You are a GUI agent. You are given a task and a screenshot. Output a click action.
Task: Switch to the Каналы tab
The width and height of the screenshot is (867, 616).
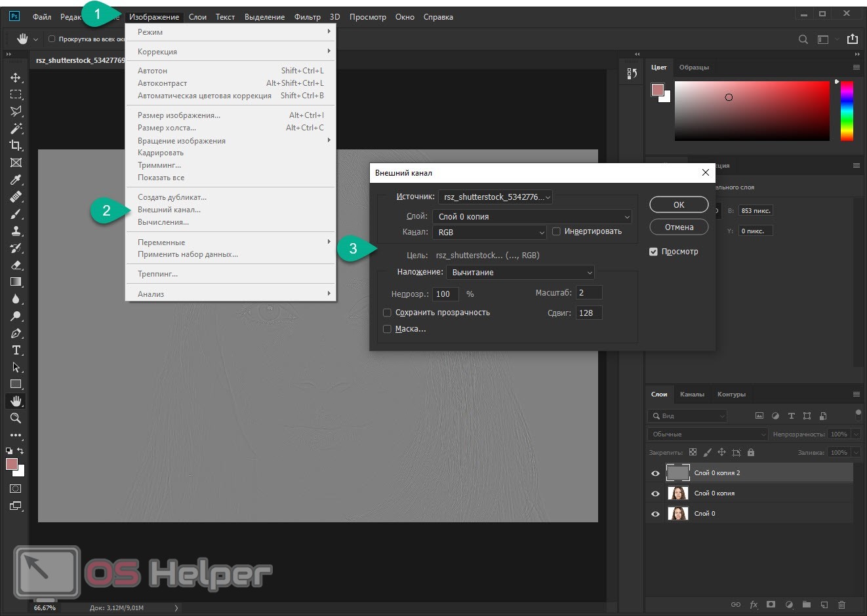(692, 395)
